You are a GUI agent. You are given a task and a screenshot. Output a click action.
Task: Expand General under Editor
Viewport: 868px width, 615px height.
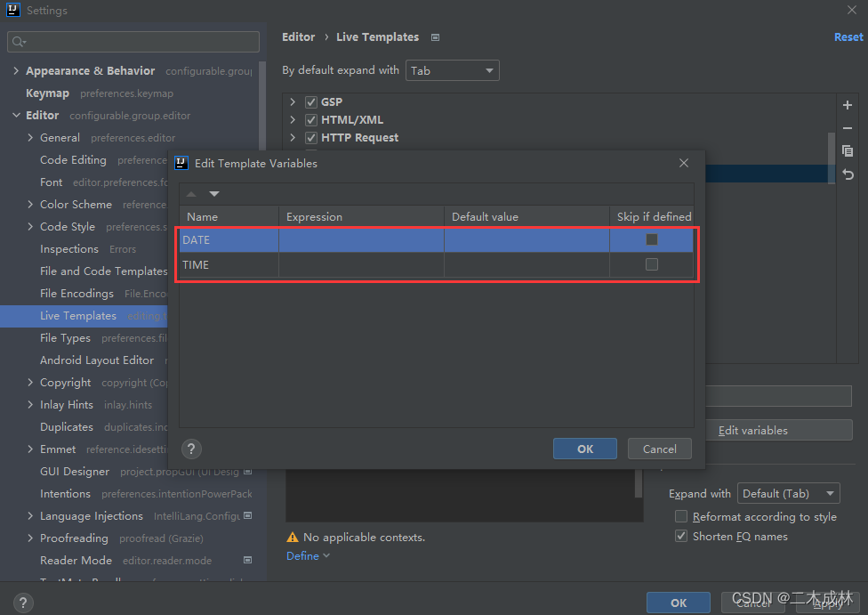point(30,137)
